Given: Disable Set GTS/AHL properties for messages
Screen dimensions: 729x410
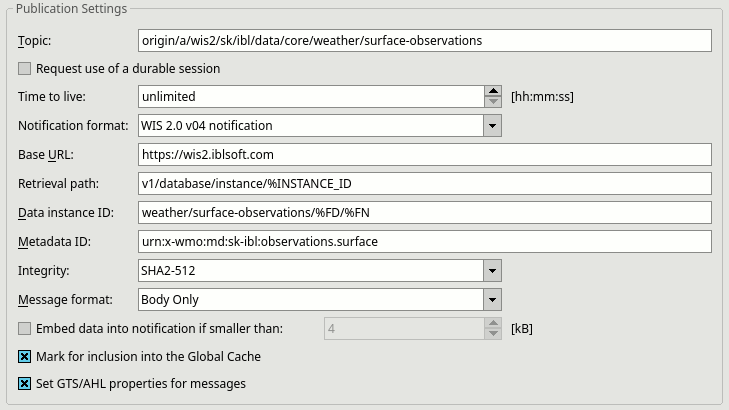Looking at the screenshot, I should point(25,384).
